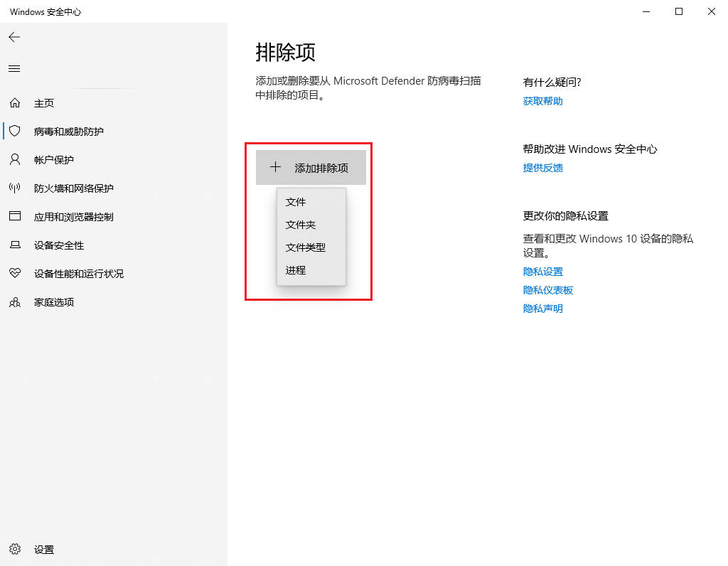Click the firewall signal icon
This screenshot has width=728, height=566.
tap(15, 188)
